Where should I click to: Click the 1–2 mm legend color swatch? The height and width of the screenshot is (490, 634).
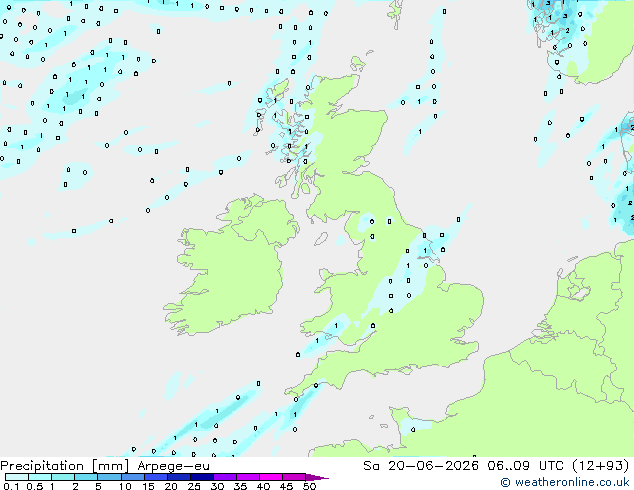point(63,477)
